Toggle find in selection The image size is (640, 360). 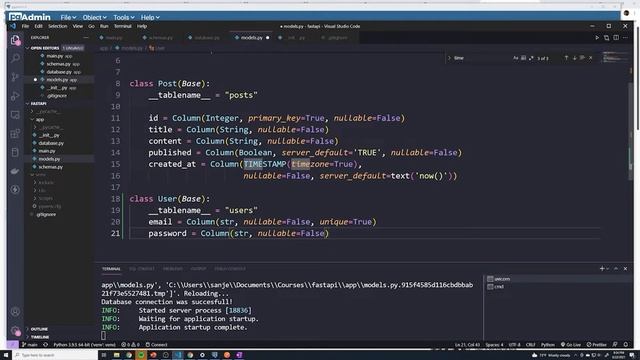pyautogui.click(x=582, y=58)
